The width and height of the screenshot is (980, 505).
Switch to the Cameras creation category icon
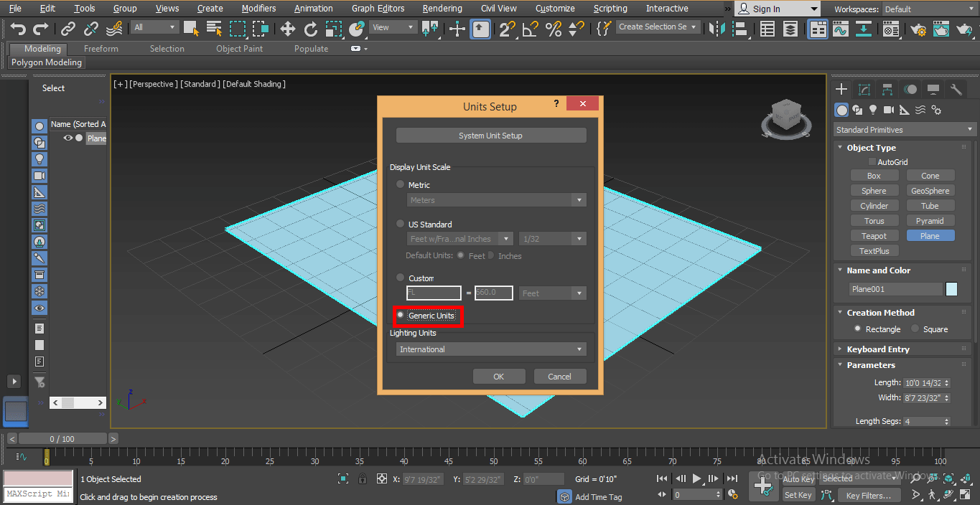(x=889, y=110)
